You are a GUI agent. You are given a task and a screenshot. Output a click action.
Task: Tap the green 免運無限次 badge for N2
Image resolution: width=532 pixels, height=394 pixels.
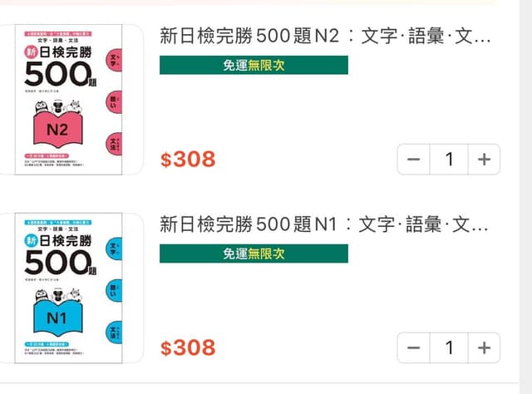coord(254,65)
